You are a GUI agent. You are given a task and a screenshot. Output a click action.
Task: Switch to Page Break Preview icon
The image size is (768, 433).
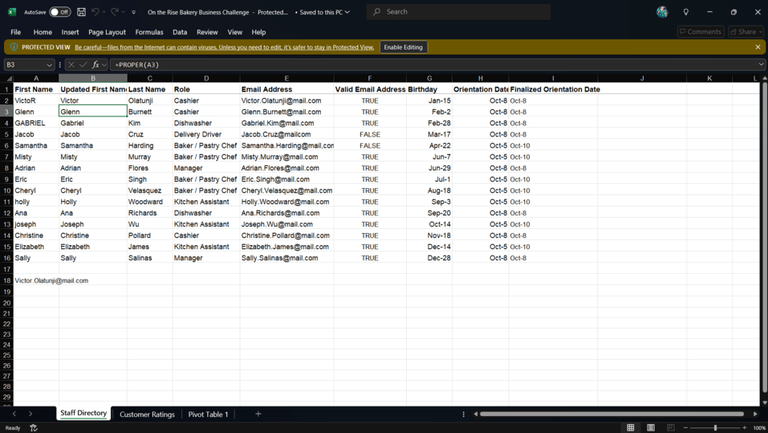click(671, 428)
